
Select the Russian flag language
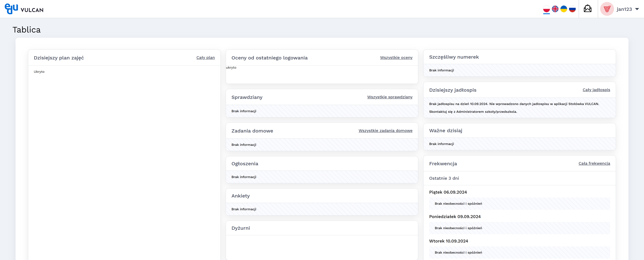pos(572,9)
